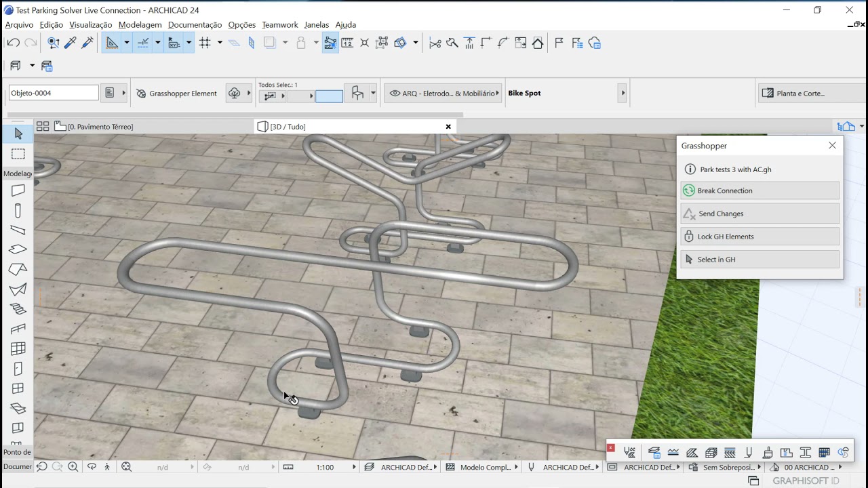Click the Objeto-0004 ID field
This screenshot has width=868, height=488.
[x=54, y=93]
